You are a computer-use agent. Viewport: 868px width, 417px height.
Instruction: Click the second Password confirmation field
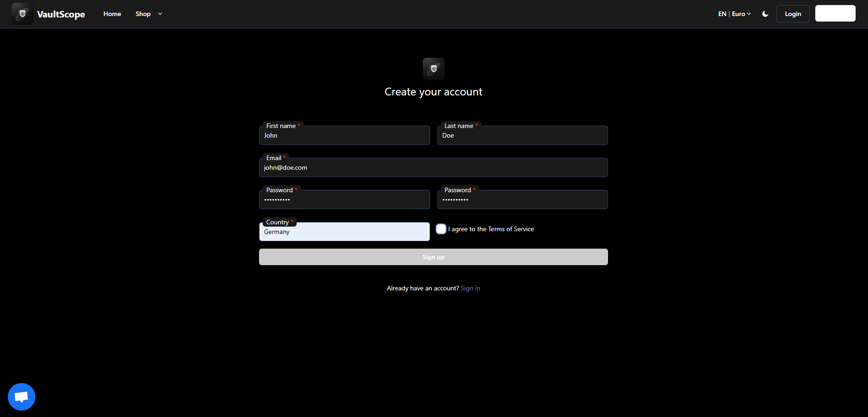click(x=522, y=199)
